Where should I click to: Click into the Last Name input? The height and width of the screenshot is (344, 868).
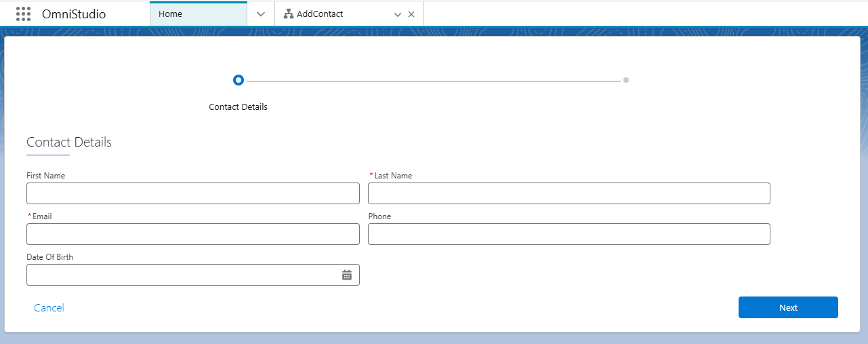[x=569, y=193]
